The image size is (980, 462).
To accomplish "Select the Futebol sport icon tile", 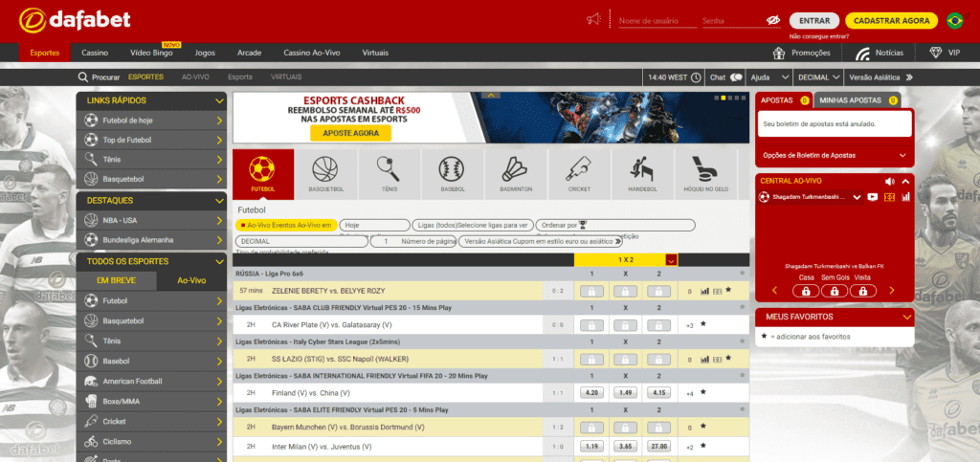I will 262,174.
